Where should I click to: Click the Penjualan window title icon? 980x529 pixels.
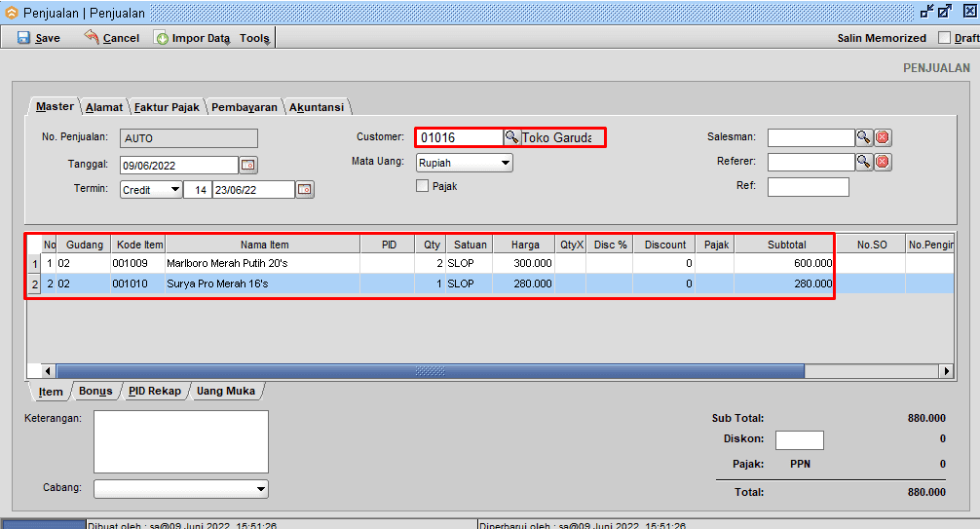(x=12, y=13)
